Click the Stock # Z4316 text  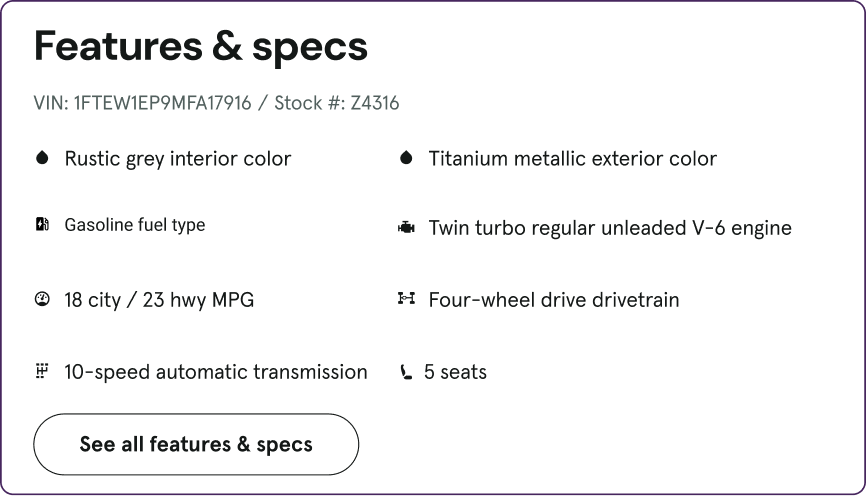click(337, 103)
